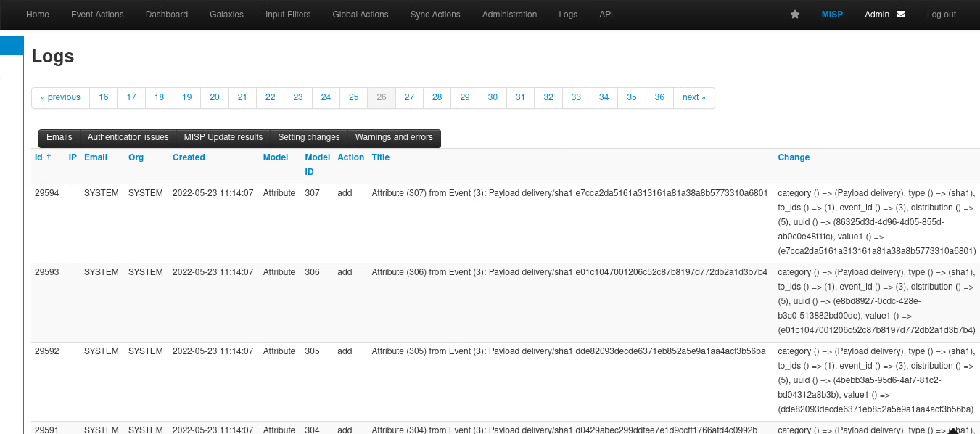Click the scroll-to-top arrow icon
This screenshot has height=434, width=980.
pyautogui.click(x=953, y=431)
